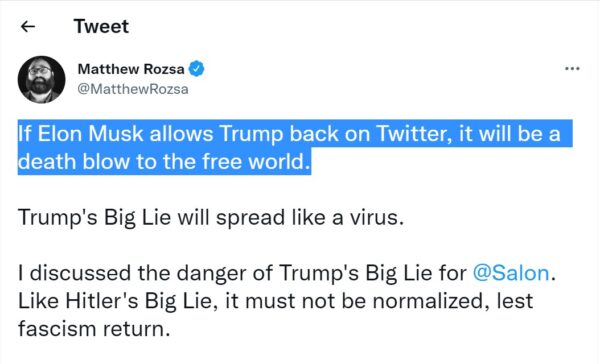Click the word 'Twitter' in highlighted text

point(412,134)
